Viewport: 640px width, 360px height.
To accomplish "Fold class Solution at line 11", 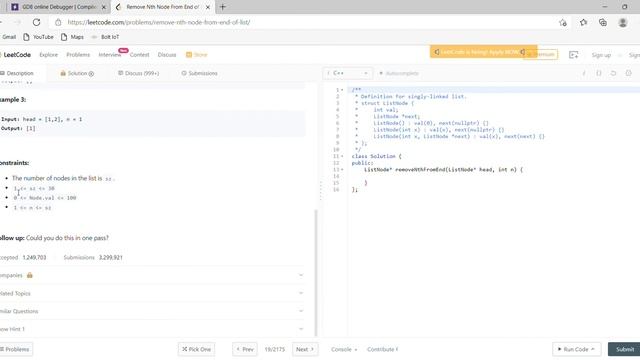I will click(342, 156).
